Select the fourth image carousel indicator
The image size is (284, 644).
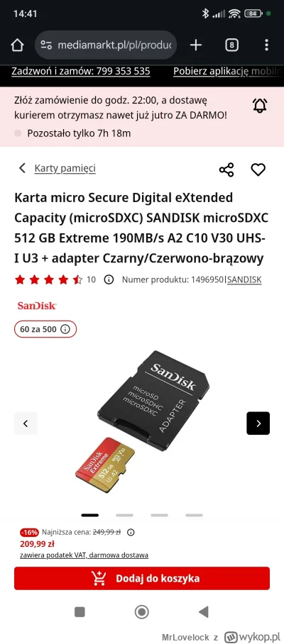(x=194, y=515)
